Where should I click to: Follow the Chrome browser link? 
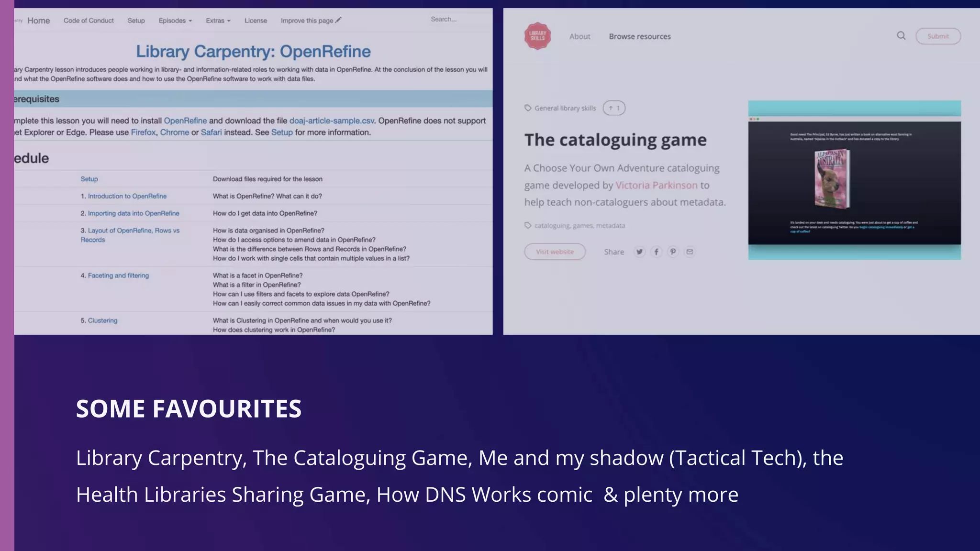coord(174,132)
